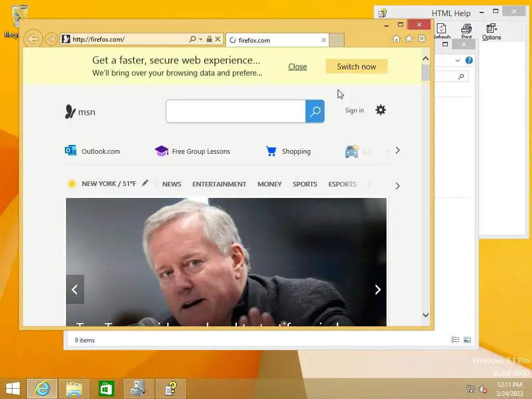Open Options in the HTML Help toolbar
This screenshot has width=532, height=399.
pyautogui.click(x=491, y=32)
